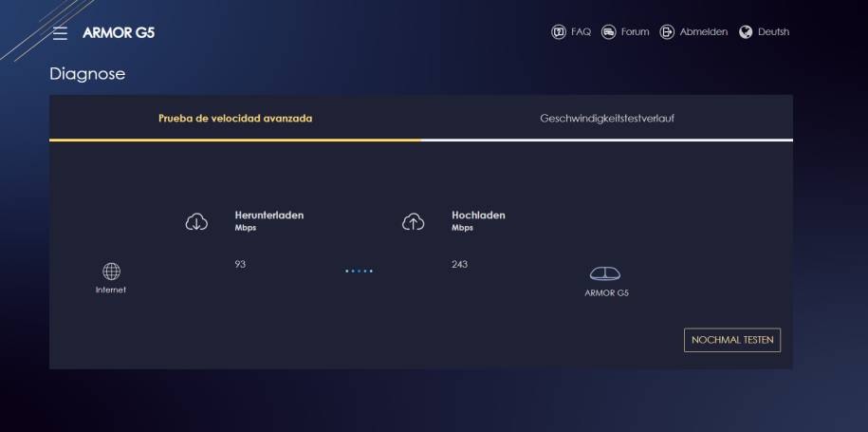Viewport: 868px width, 432px height.
Task: Select Prueba de velocidad avanzada tab
Action: (x=235, y=118)
